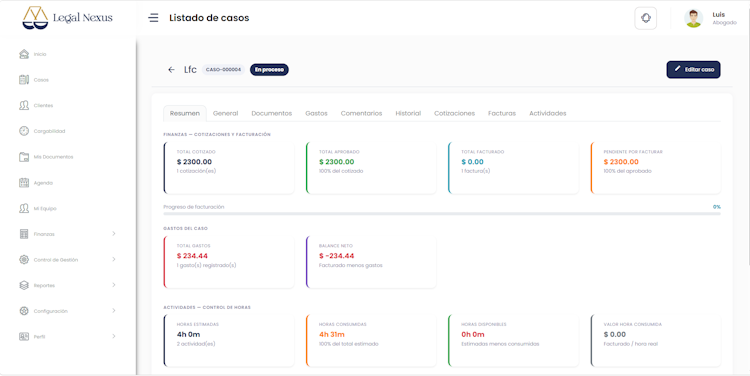Viewport: 750px width, 376px height.
Task: Open the notifications bell icon
Action: tap(645, 18)
